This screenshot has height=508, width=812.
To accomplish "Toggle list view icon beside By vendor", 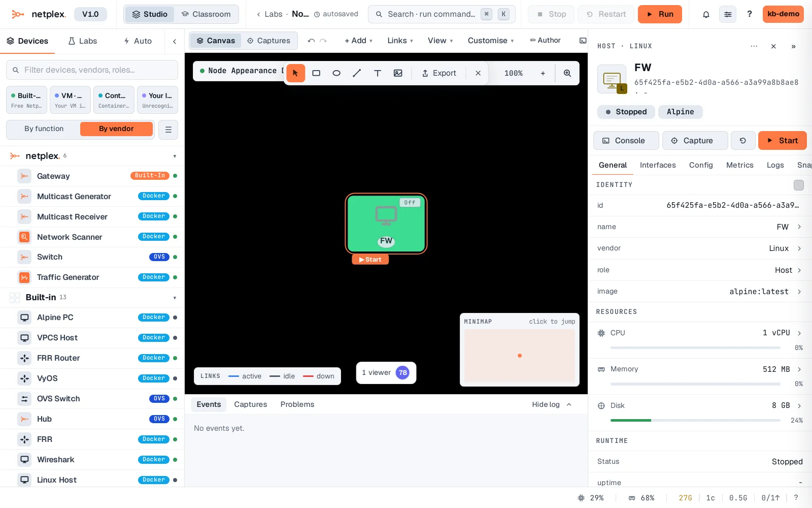I will coord(168,130).
